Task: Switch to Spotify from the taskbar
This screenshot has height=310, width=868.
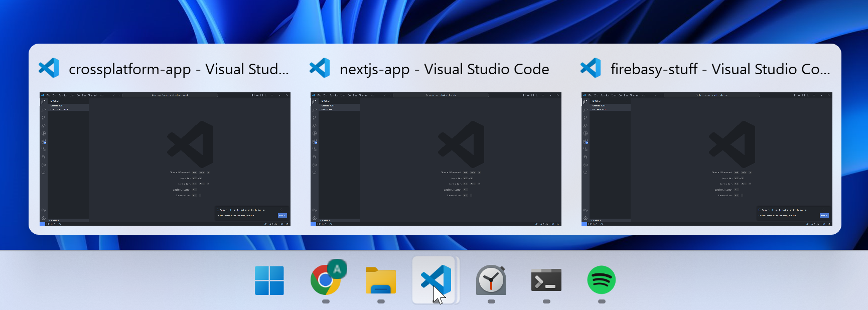Action: coord(602,280)
